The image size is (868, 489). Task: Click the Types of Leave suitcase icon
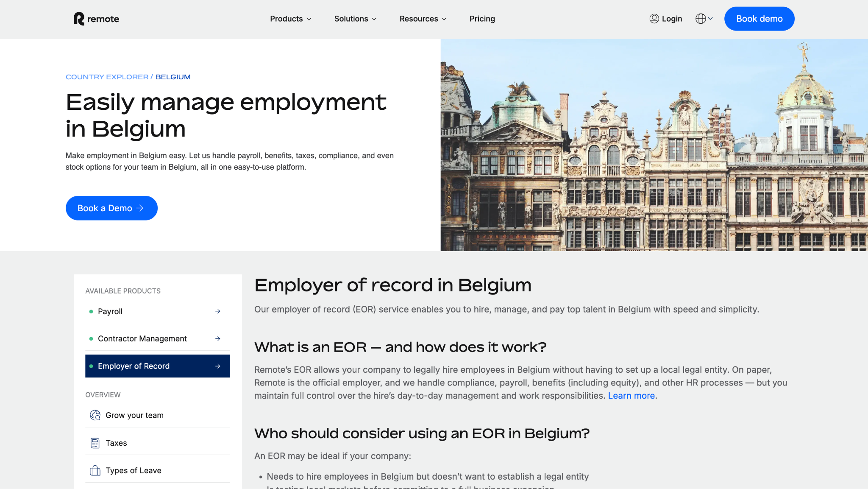tap(95, 470)
